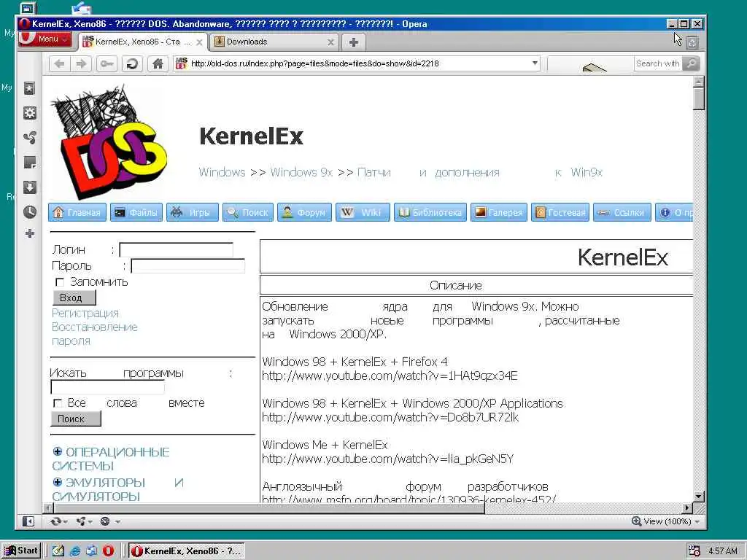Screen dimensions: 747x560
Task: Toggle the panels sidebar button in status bar
Action: 28,521
